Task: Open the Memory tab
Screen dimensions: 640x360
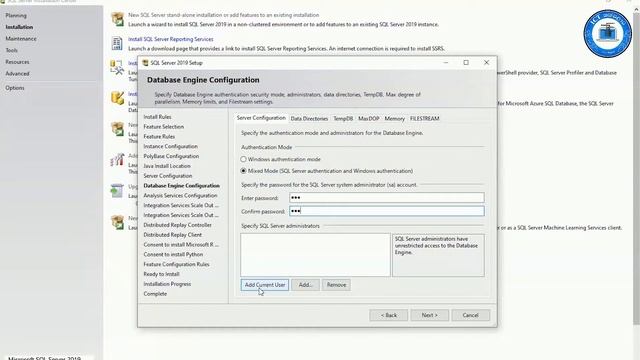Action: pos(394,118)
